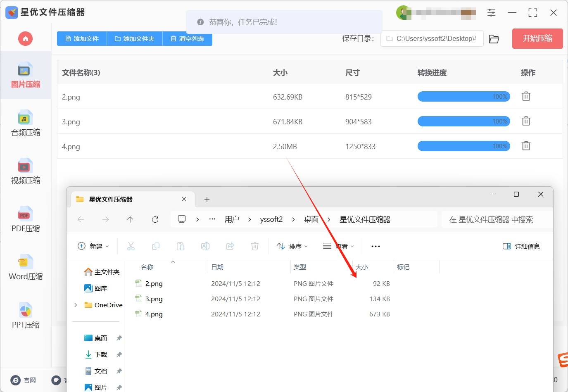
Task: Delete 2.png row with trash icon
Action: (526, 96)
